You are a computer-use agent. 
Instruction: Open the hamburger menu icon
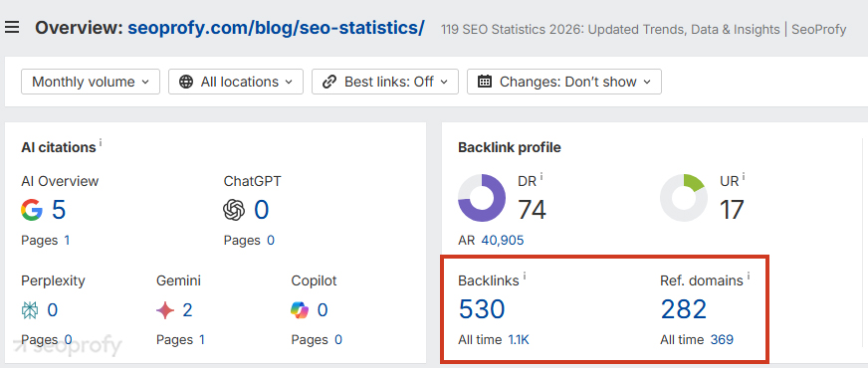[12, 27]
